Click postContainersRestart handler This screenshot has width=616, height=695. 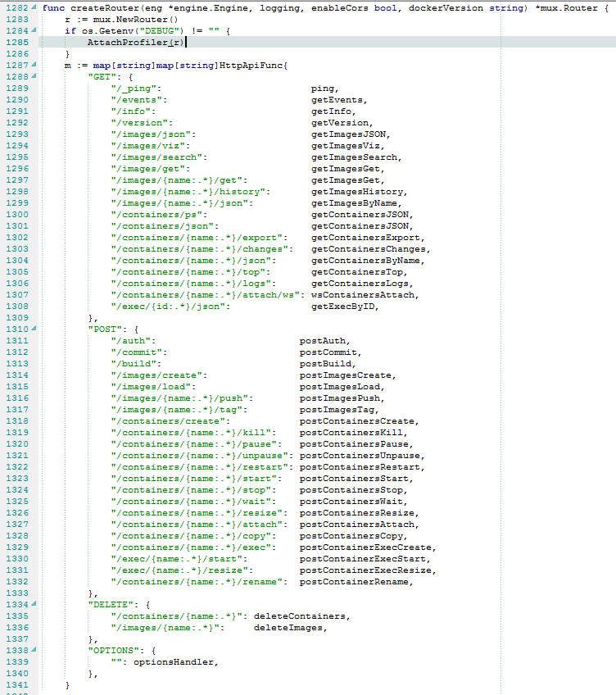(x=360, y=467)
